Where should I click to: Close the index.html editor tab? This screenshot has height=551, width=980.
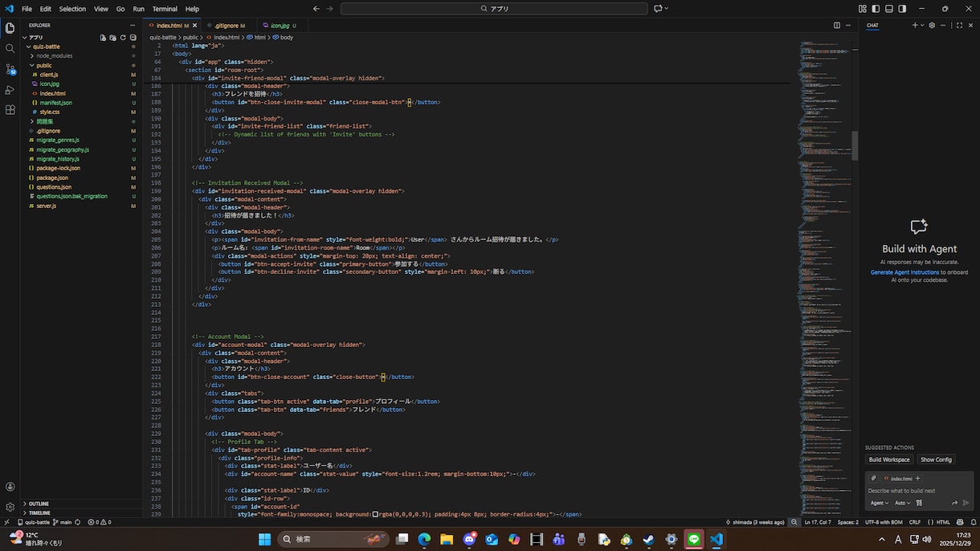pos(195,26)
